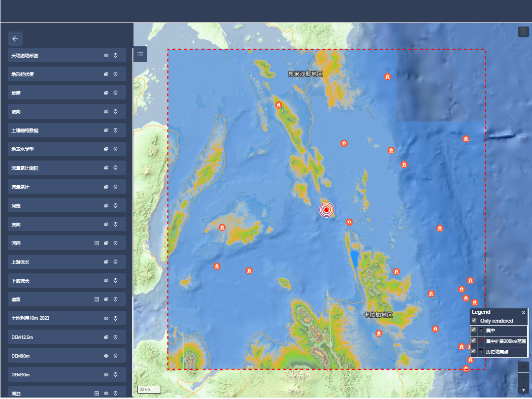Show the 地形起伏度 layer with eye icon
The height and width of the screenshot is (399, 532).
[x=106, y=74]
